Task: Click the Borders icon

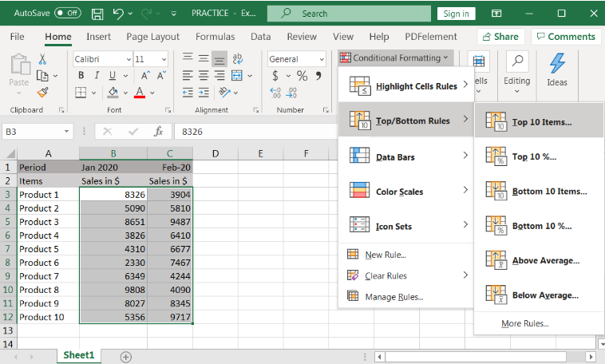Action: [81, 93]
